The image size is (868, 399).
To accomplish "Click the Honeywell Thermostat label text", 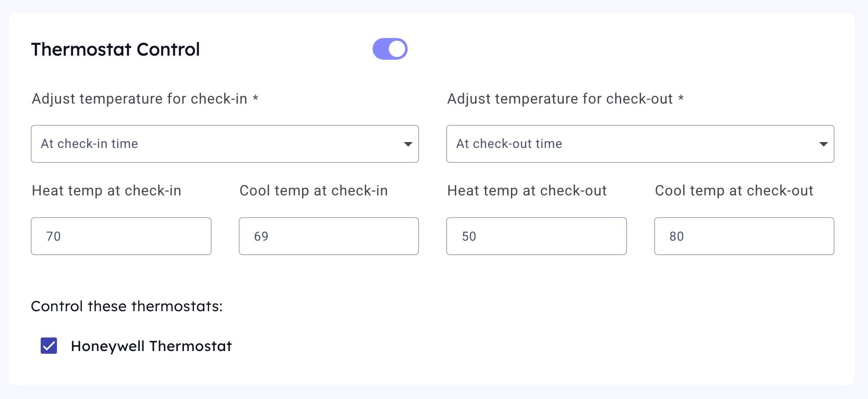I will point(151,346).
